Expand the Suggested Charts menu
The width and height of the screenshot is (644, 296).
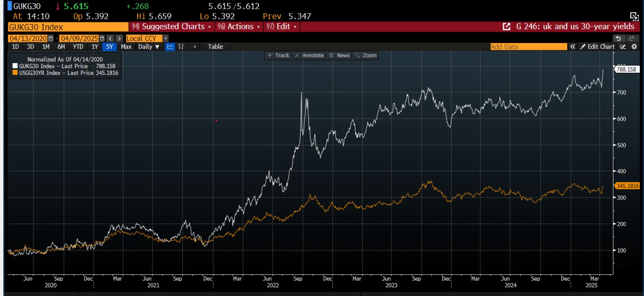tap(171, 26)
